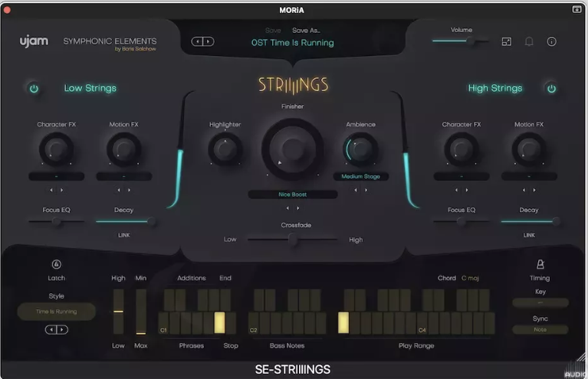Click the STRIIIINGS logo title
This screenshot has height=379, width=588.
293,85
